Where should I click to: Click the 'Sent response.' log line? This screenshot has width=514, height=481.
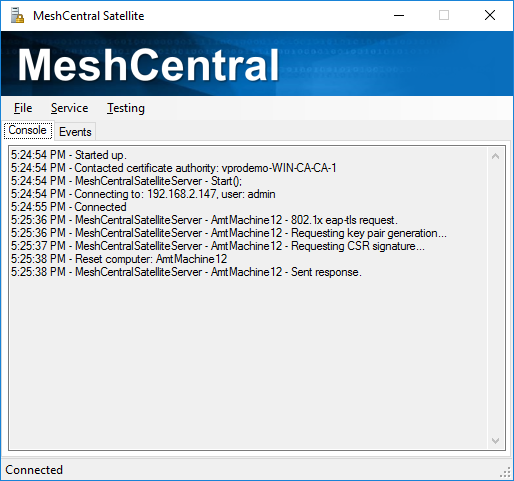186,272
